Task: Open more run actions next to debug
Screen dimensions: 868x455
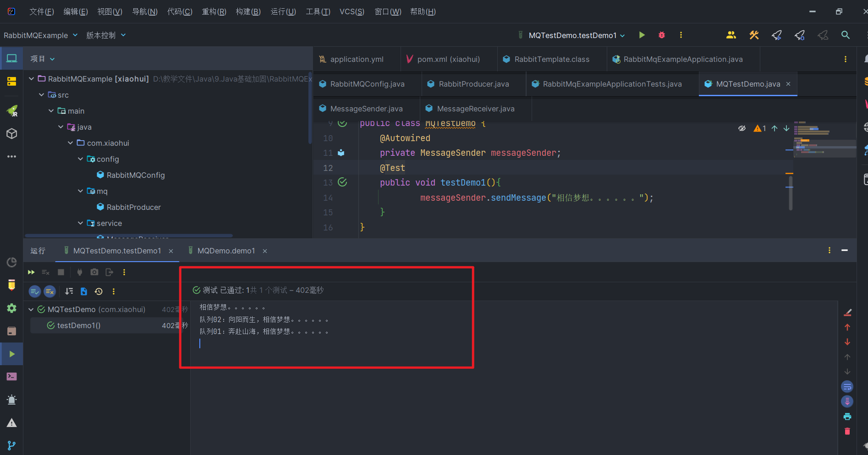Action: point(681,35)
